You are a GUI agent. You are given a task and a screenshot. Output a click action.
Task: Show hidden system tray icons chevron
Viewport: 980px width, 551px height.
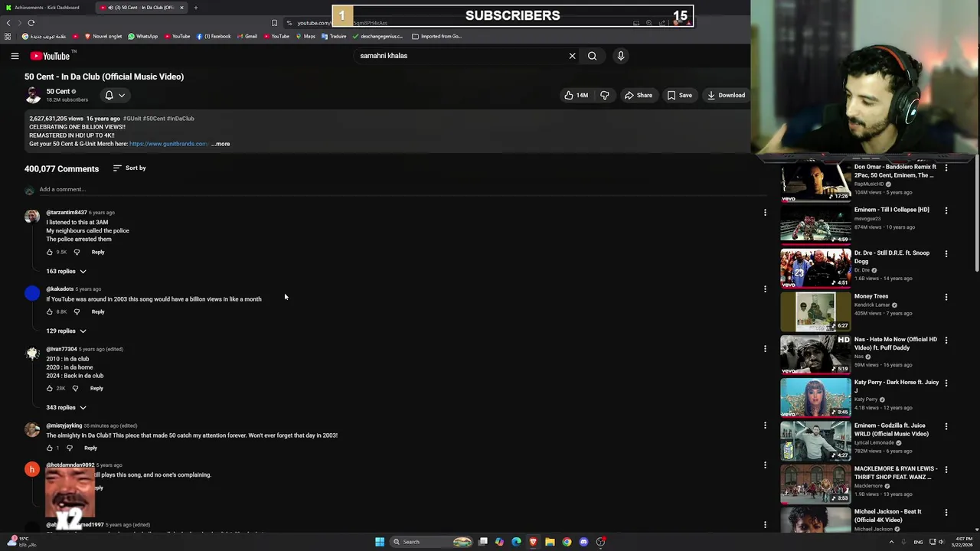tap(891, 542)
